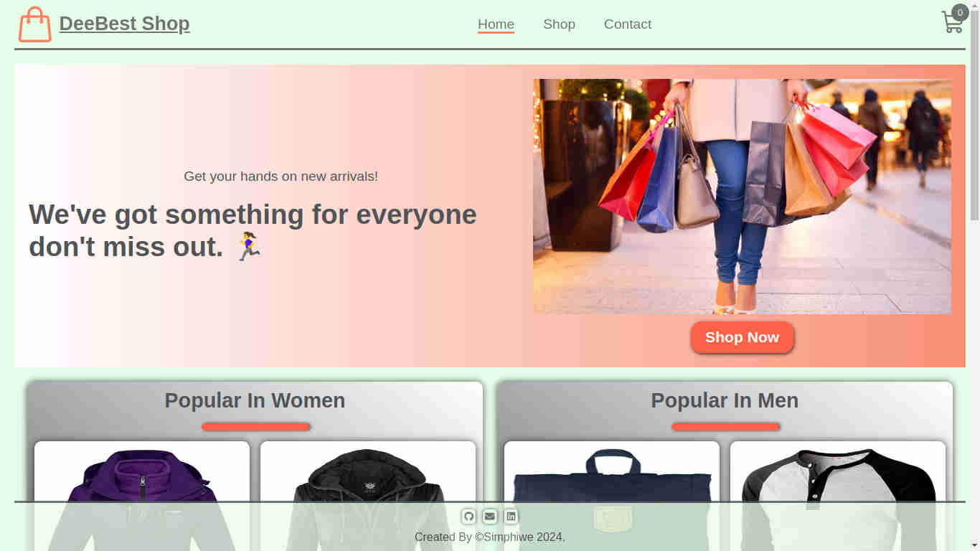Open the Shop nav item
This screenshot has width=980, height=551.
(x=559, y=24)
